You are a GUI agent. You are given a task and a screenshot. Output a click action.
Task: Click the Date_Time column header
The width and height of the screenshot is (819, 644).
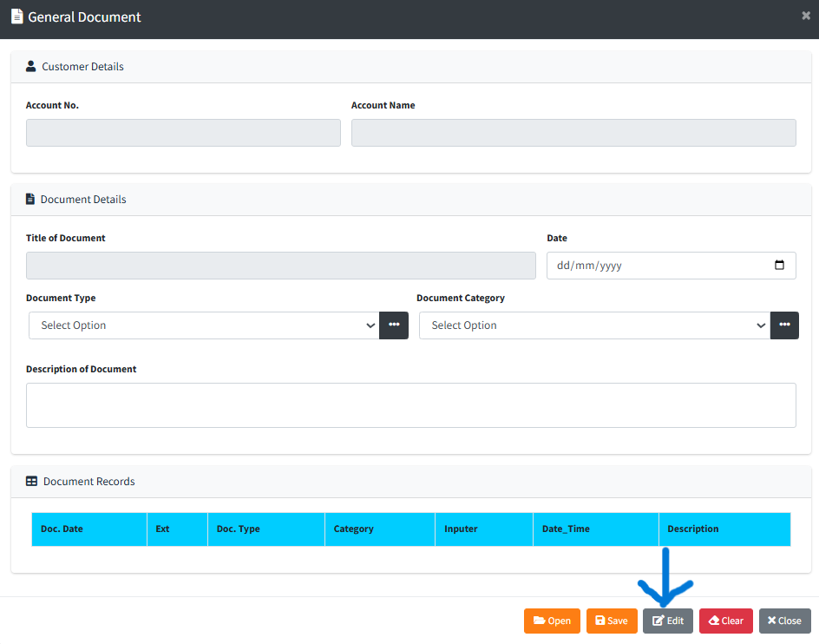click(x=566, y=529)
